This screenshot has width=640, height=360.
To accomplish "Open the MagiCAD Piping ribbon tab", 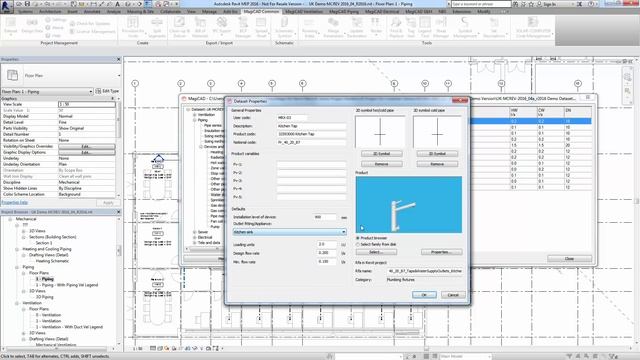I will point(344,12).
